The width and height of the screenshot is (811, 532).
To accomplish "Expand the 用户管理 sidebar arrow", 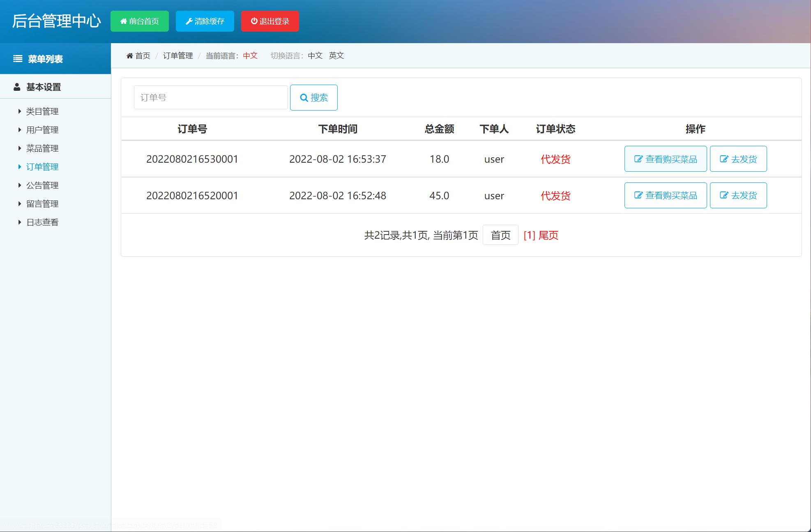I will [x=19, y=130].
